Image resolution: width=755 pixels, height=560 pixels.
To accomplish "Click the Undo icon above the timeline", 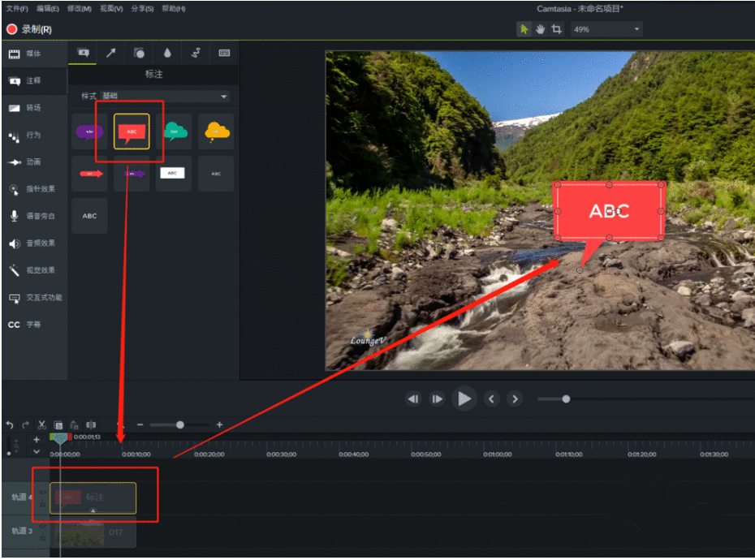I will [10, 424].
